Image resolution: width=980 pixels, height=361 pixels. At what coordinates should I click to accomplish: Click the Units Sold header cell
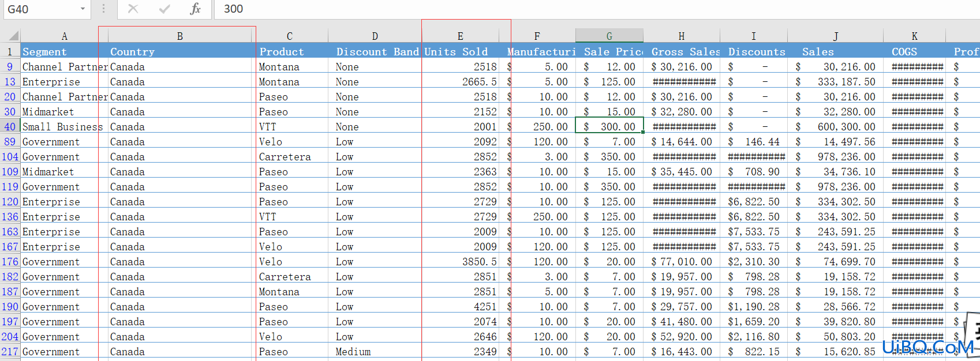coord(460,51)
